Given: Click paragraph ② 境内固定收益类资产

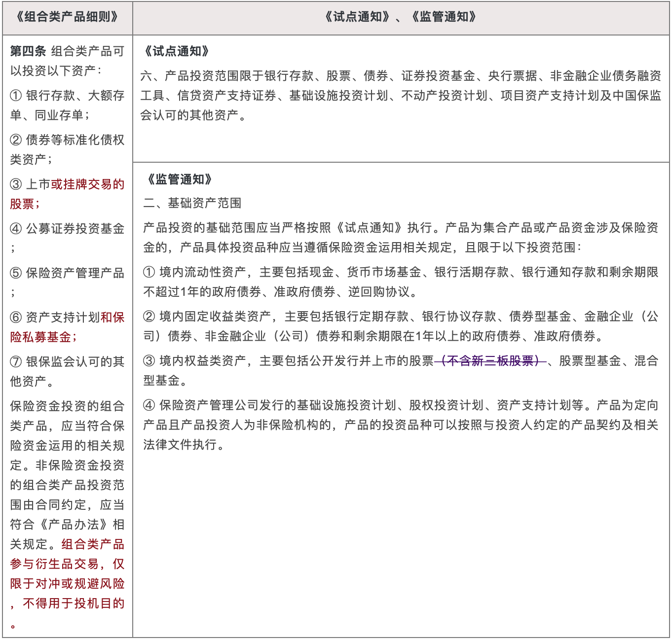Looking at the screenshot, I should [401, 326].
